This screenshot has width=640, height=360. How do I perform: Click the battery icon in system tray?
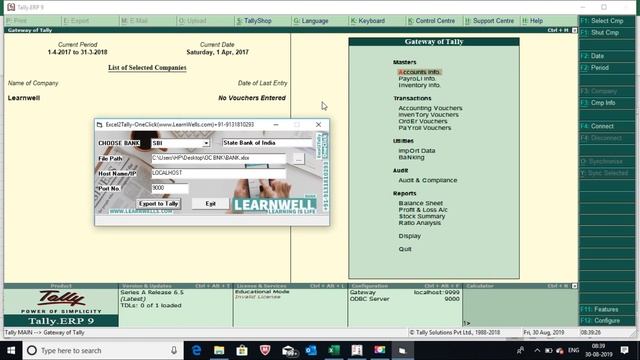coord(549,351)
